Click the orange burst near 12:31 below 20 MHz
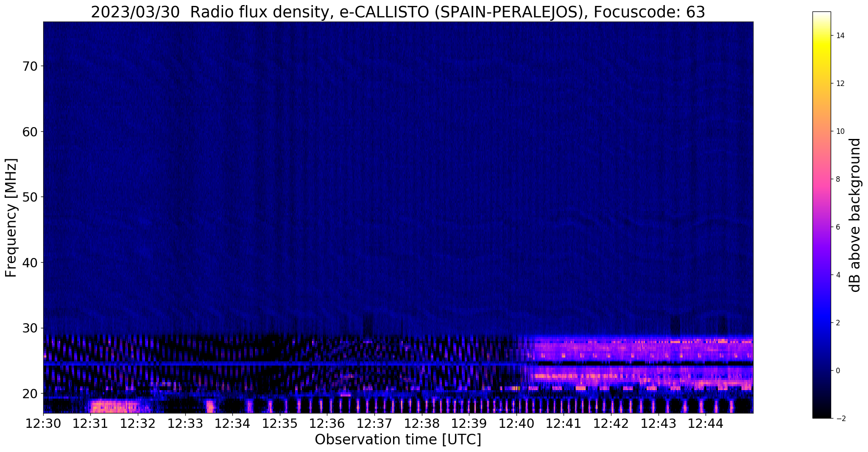868x452 pixels. pos(114,407)
